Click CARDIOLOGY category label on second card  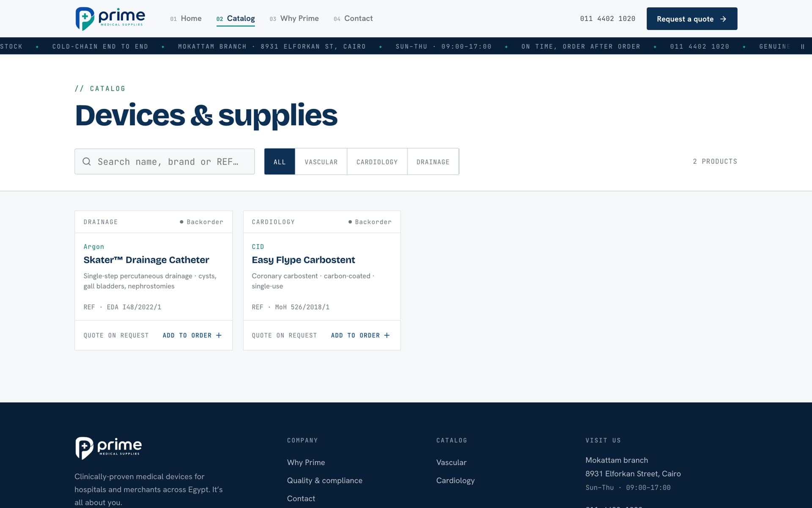pos(273,222)
